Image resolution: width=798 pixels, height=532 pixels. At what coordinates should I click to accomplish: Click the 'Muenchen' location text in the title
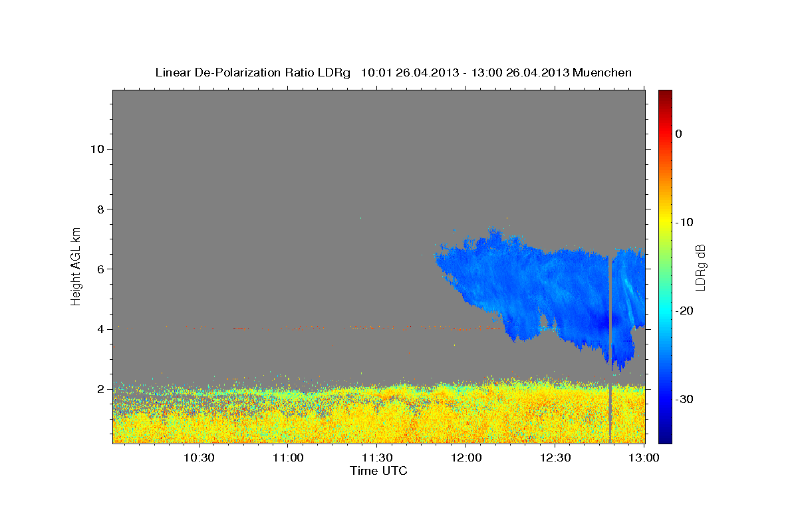tap(602, 72)
